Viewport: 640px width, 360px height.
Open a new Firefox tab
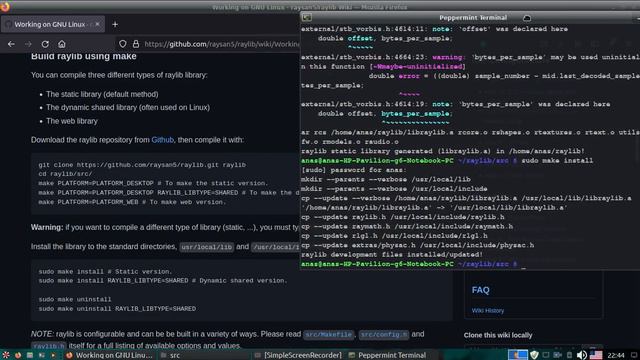[115, 24]
